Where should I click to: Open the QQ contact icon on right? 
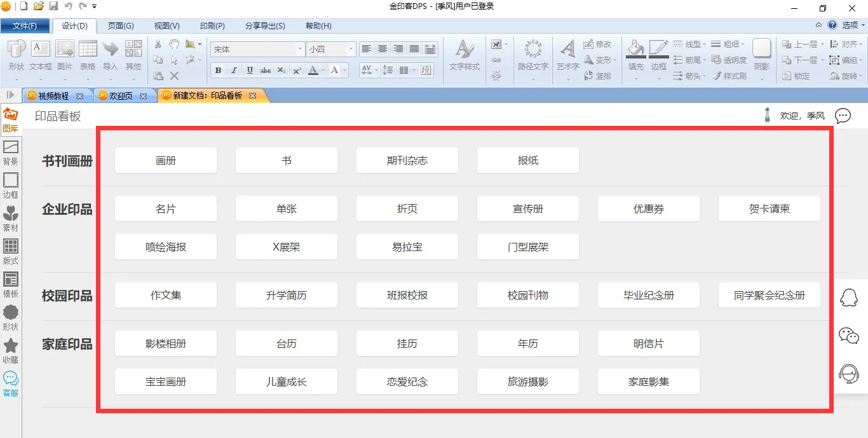coord(849,298)
